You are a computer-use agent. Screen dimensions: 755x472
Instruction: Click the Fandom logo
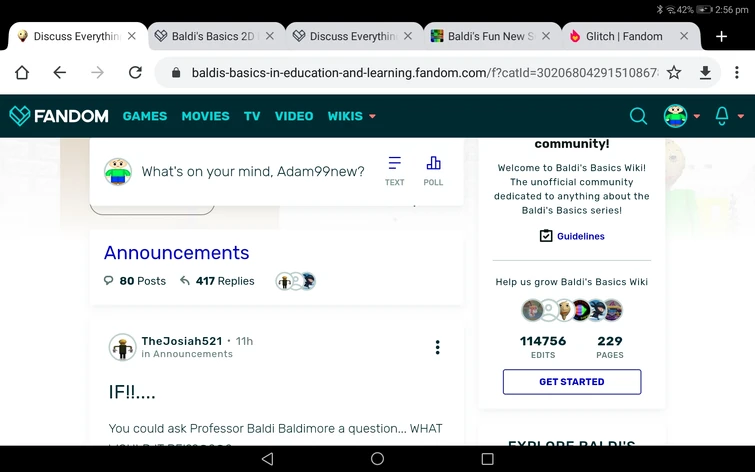[x=59, y=116]
